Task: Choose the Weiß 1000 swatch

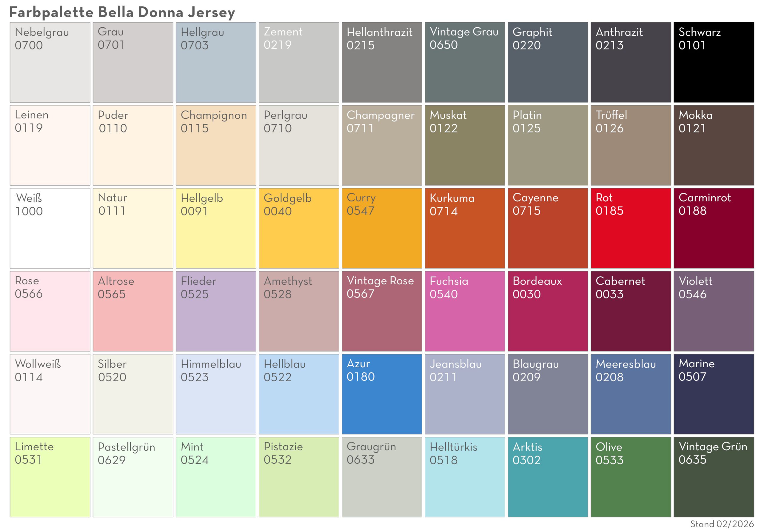Action: [x=50, y=228]
